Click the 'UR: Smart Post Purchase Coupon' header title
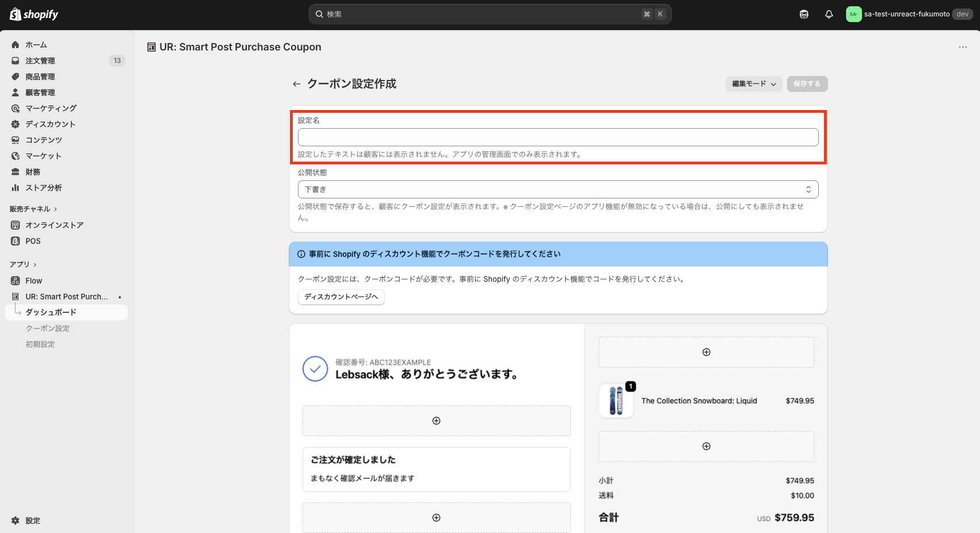Screen dimensions: 980x533 tap(241, 47)
